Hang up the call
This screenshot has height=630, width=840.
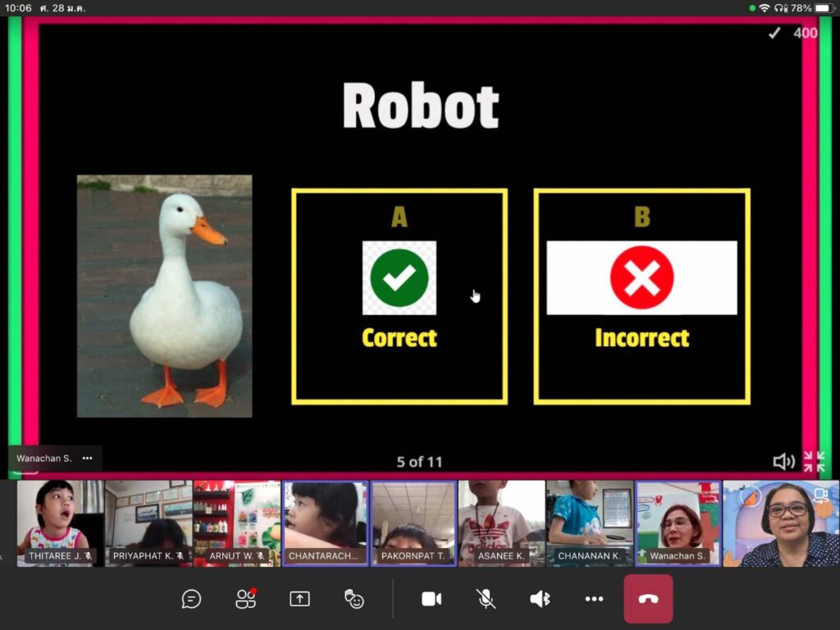click(x=648, y=599)
